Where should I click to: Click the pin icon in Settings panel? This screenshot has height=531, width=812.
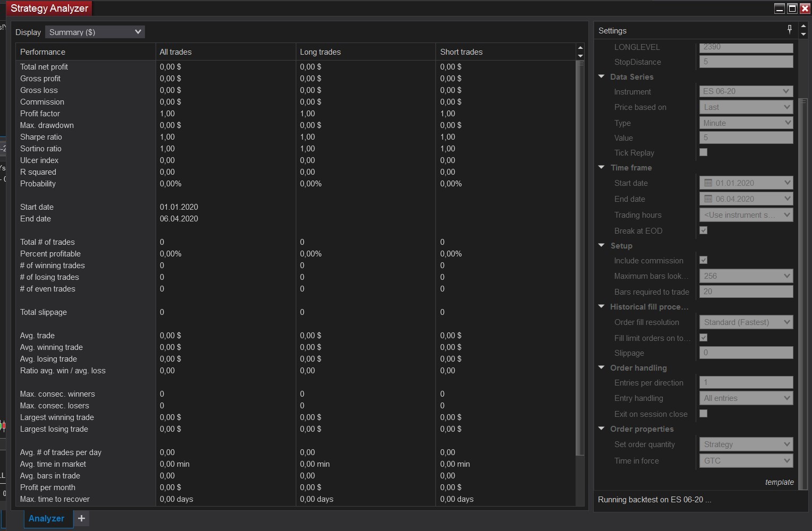pos(789,30)
